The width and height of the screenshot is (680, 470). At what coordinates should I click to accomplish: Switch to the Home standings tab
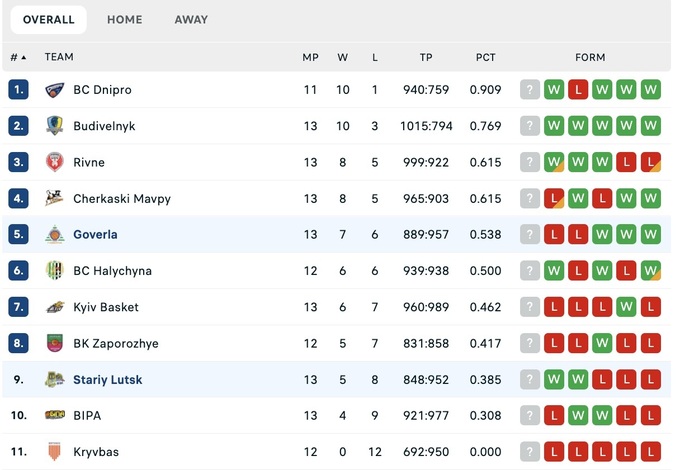pos(124,19)
